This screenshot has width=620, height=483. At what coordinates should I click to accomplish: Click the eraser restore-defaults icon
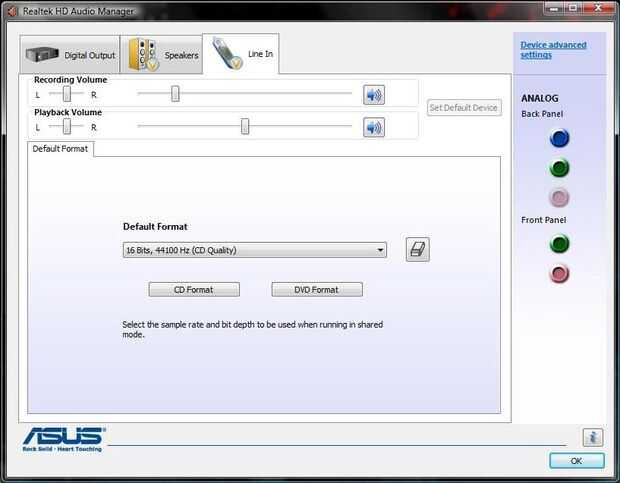pos(418,249)
